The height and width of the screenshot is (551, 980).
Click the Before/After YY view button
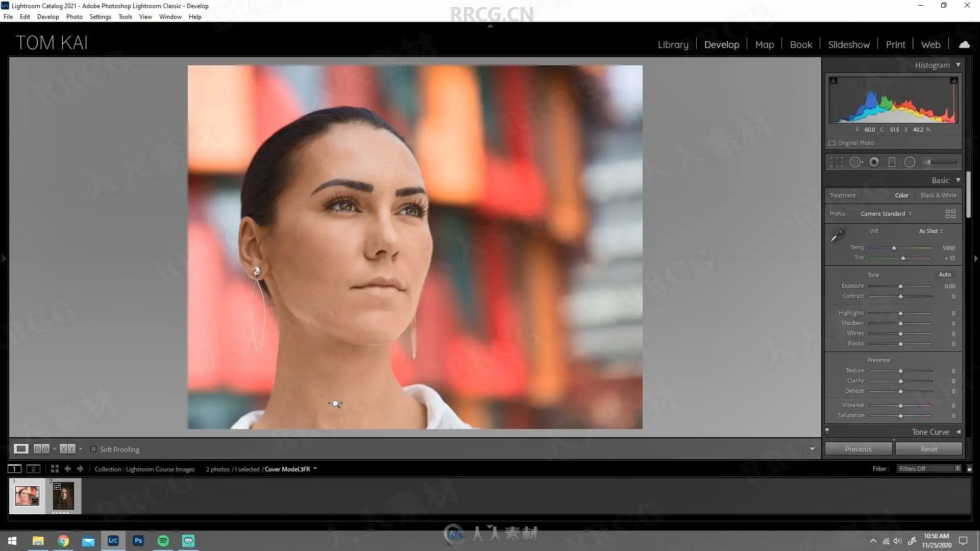pos(67,449)
